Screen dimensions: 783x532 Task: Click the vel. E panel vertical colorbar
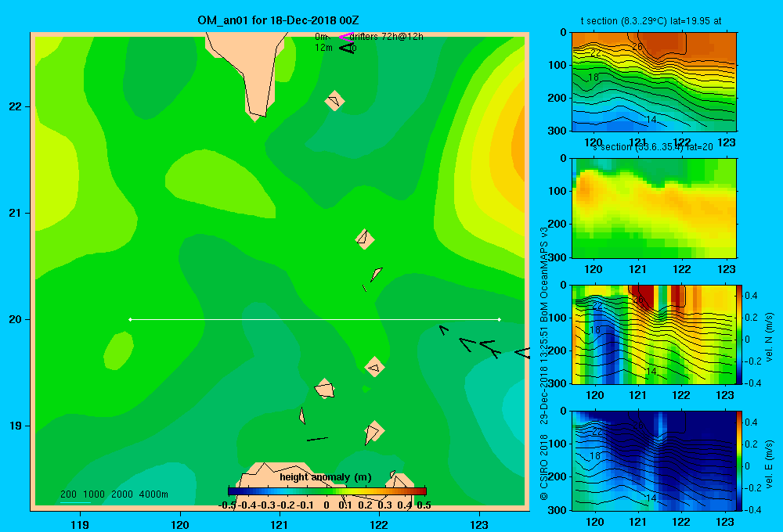click(739, 461)
